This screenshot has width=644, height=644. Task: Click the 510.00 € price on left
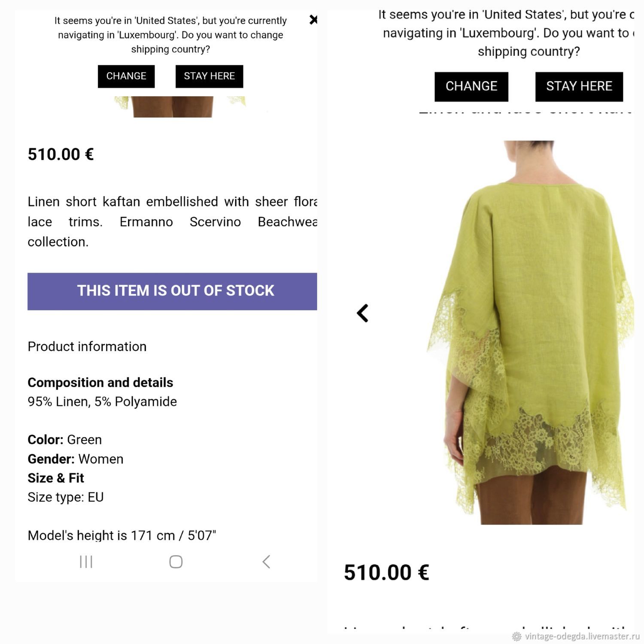click(x=61, y=154)
